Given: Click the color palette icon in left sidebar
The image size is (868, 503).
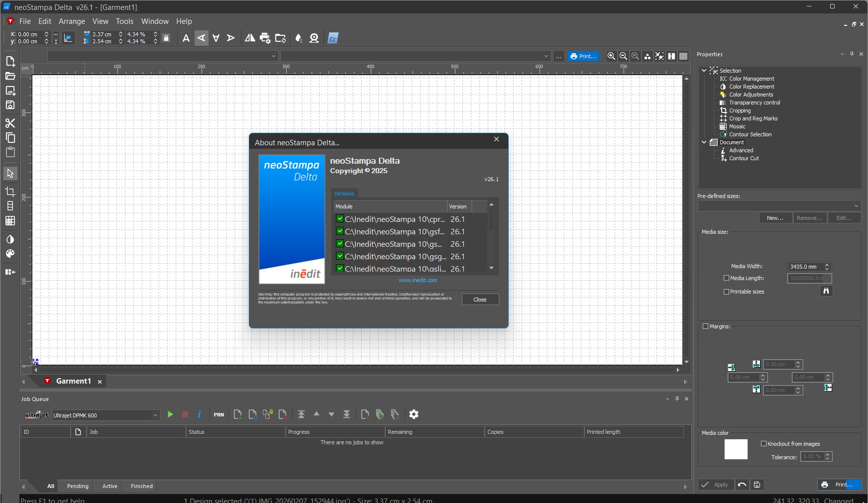Looking at the screenshot, I should [10, 254].
